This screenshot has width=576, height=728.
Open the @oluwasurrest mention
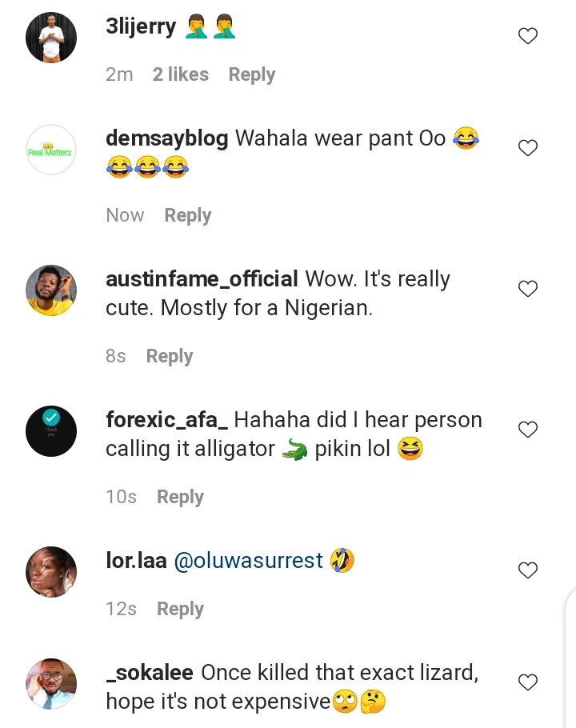coord(248,561)
